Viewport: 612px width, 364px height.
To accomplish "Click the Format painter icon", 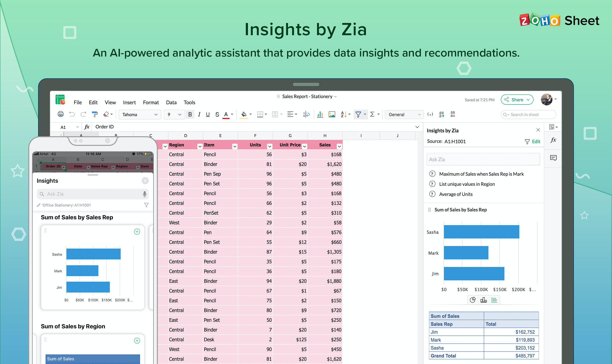I will (95, 114).
